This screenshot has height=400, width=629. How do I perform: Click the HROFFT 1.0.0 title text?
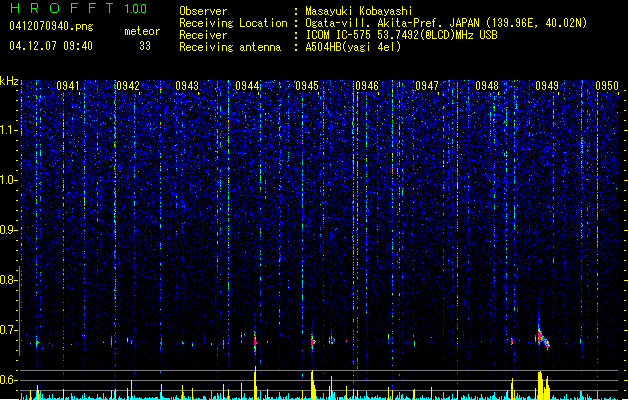pyautogui.click(x=79, y=8)
